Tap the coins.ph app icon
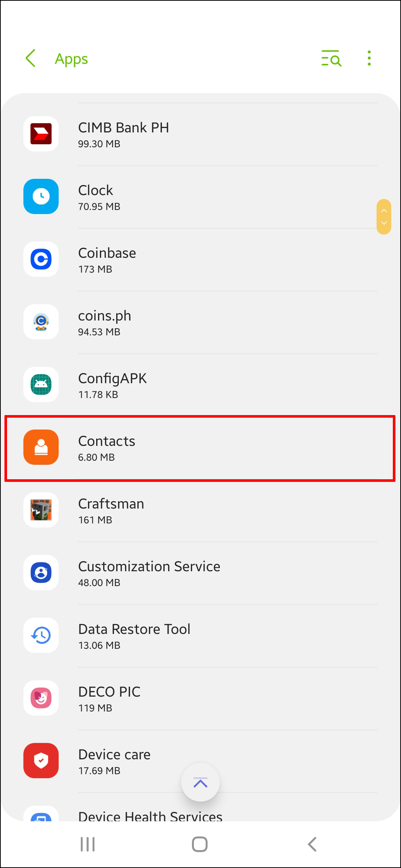This screenshot has width=401, height=868. [41, 322]
